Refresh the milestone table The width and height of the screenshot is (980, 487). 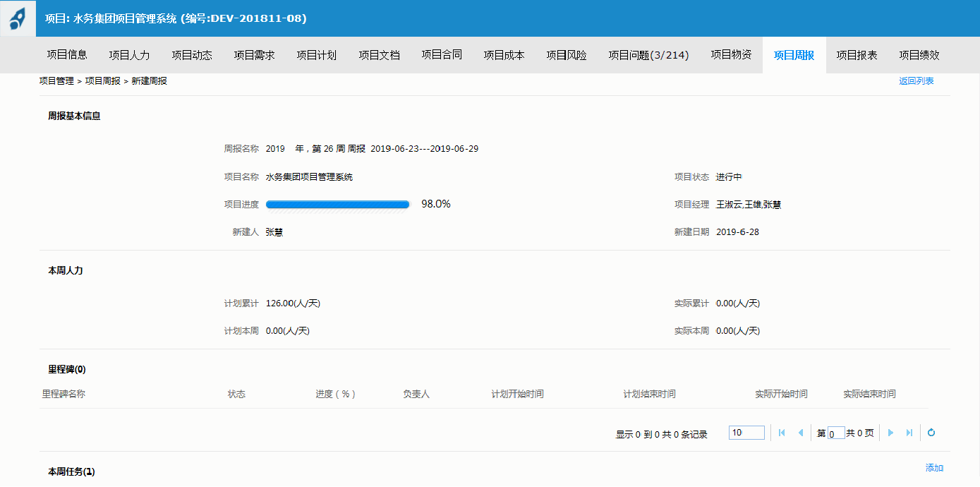pyautogui.click(x=931, y=433)
